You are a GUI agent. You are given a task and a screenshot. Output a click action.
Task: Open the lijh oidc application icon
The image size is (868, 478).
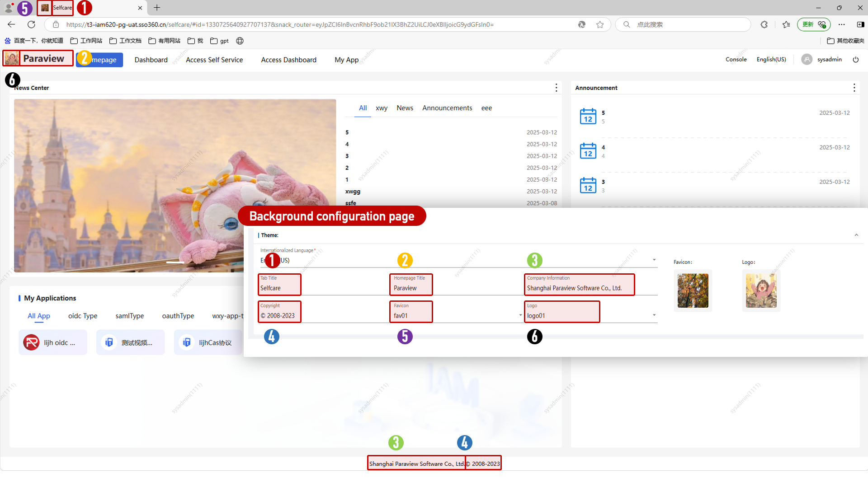[32, 342]
